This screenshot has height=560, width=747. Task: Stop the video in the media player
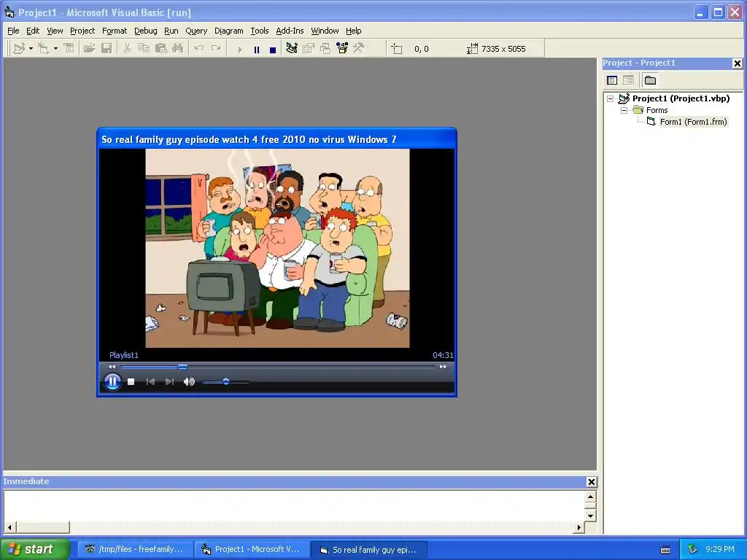(131, 381)
